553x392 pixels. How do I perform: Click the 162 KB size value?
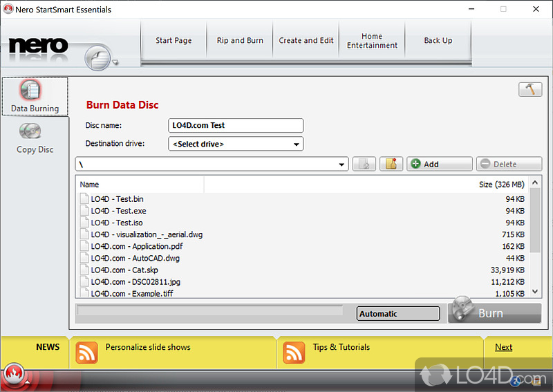point(513,246)
